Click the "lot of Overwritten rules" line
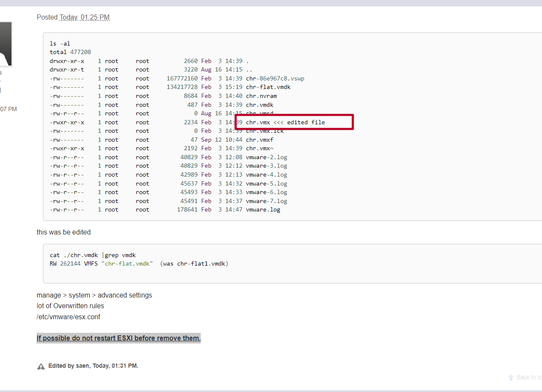This screenshot has height=392, width=542. pos(70,306)
